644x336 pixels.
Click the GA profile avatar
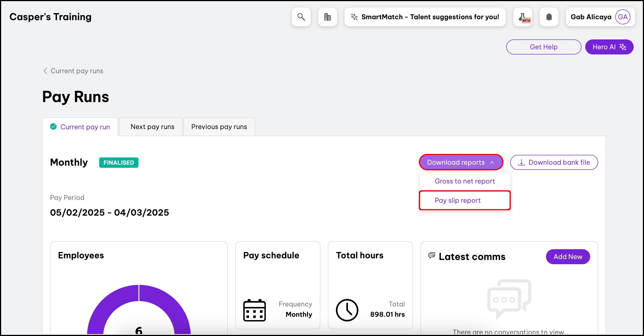(623, 17)
